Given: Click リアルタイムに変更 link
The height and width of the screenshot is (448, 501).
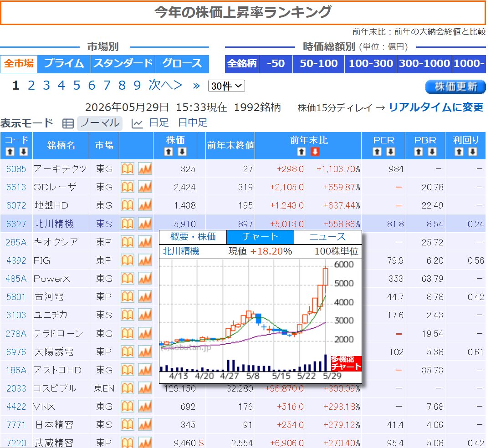Looking at the screenshot, I should [436, 107].
